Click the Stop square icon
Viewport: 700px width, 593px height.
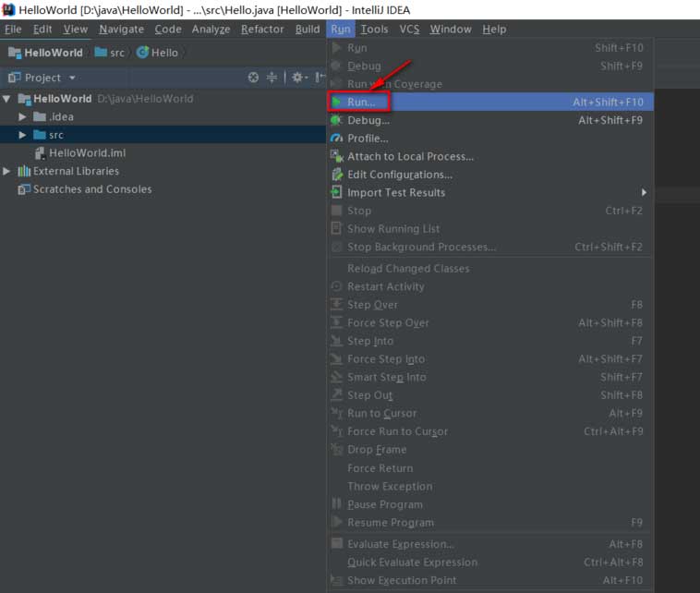click(x=336, y=211)
